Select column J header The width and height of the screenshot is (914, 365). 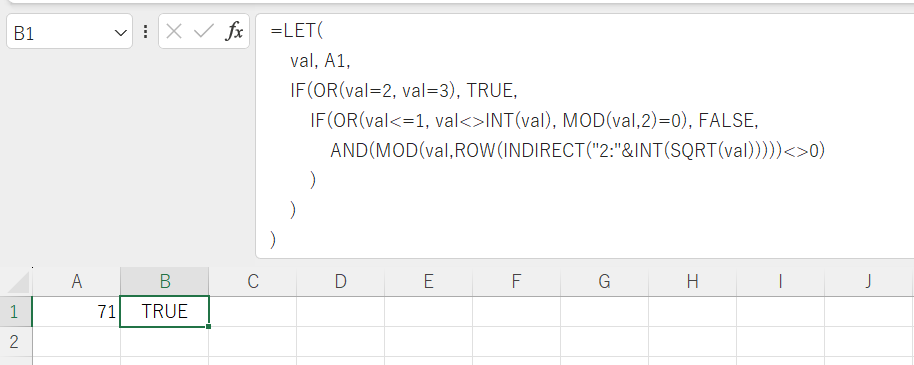869,282
